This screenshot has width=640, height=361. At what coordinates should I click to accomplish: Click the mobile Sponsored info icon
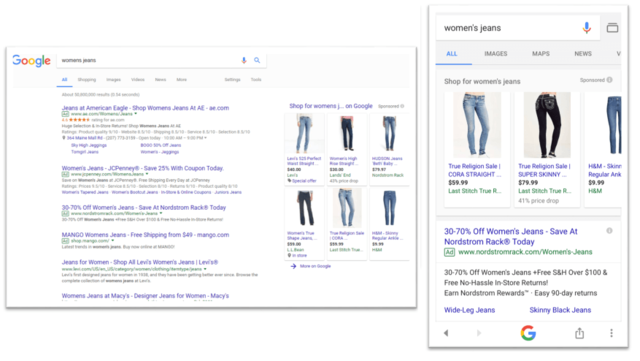(609, 80)
